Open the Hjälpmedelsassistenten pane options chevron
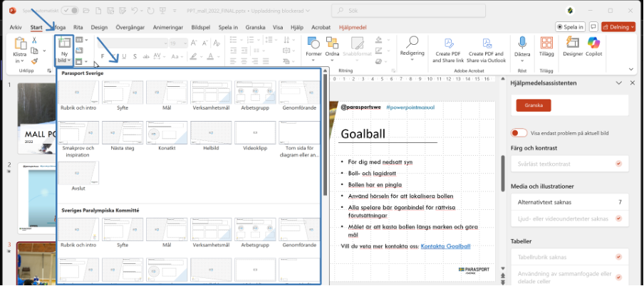 tap(618, 83)
